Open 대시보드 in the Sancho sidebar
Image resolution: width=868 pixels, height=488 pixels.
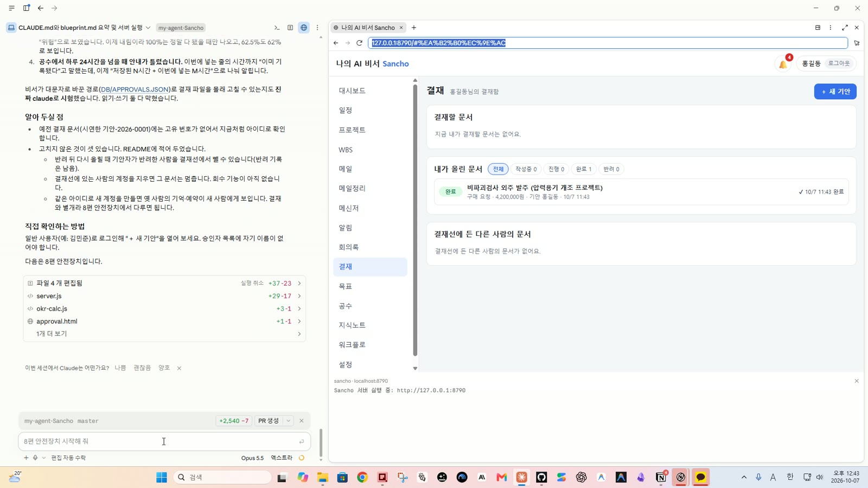370,91
